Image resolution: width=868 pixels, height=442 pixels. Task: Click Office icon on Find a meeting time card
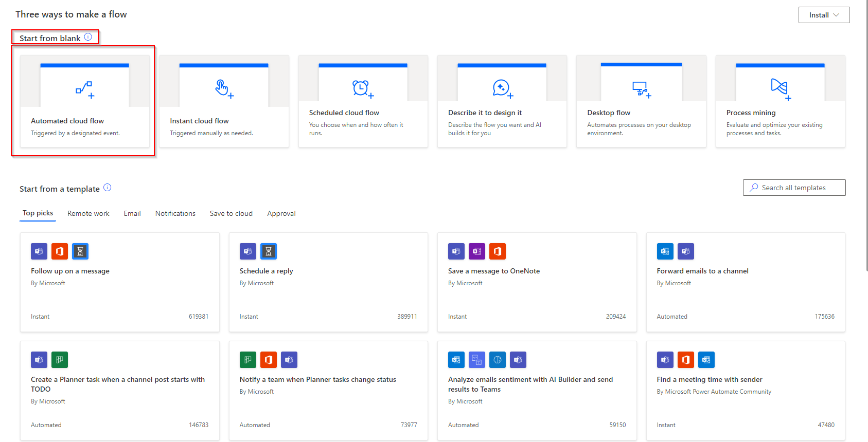686,360
